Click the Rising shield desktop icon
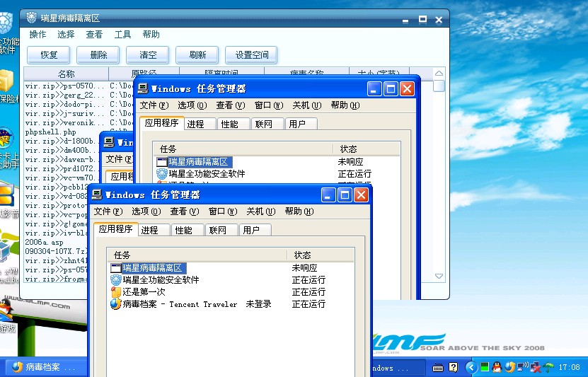588x377 pixels. (6, 23)
